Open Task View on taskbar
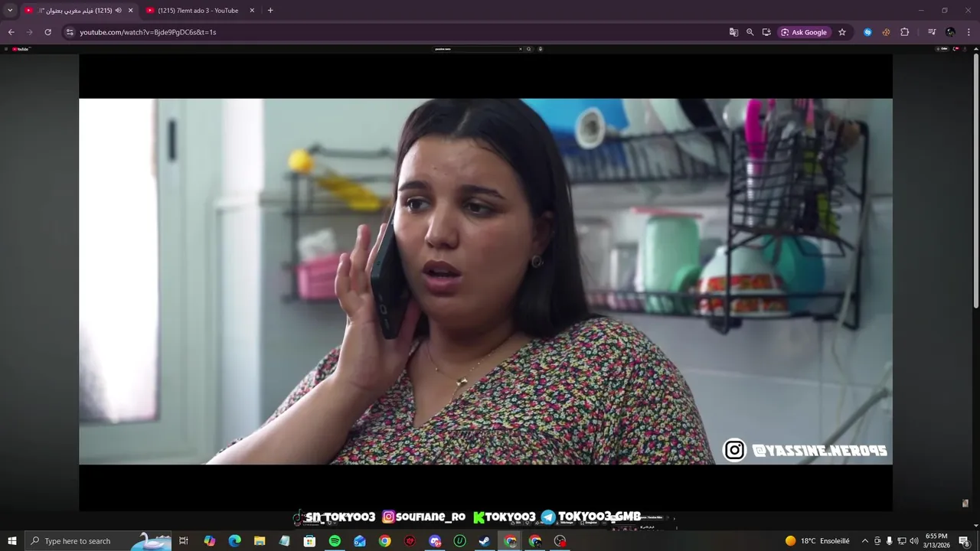Viewport: 980px width, 551px height. click(x=184, y=541)
